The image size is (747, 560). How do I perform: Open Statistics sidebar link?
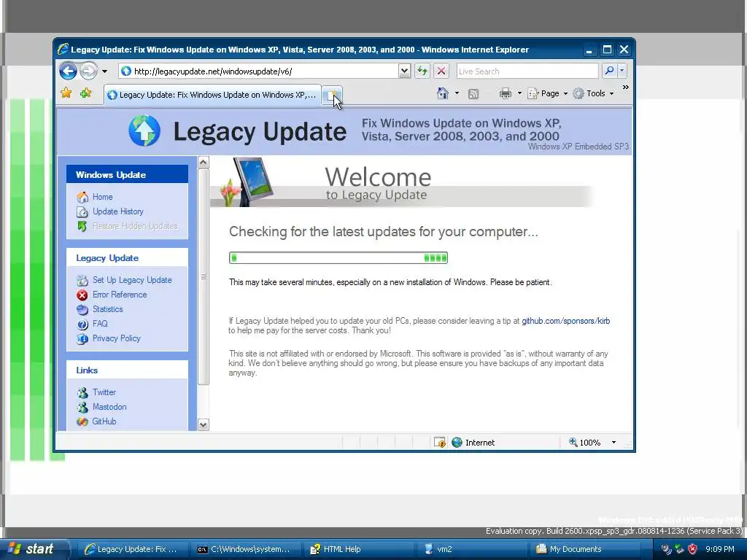pos(108,309)
